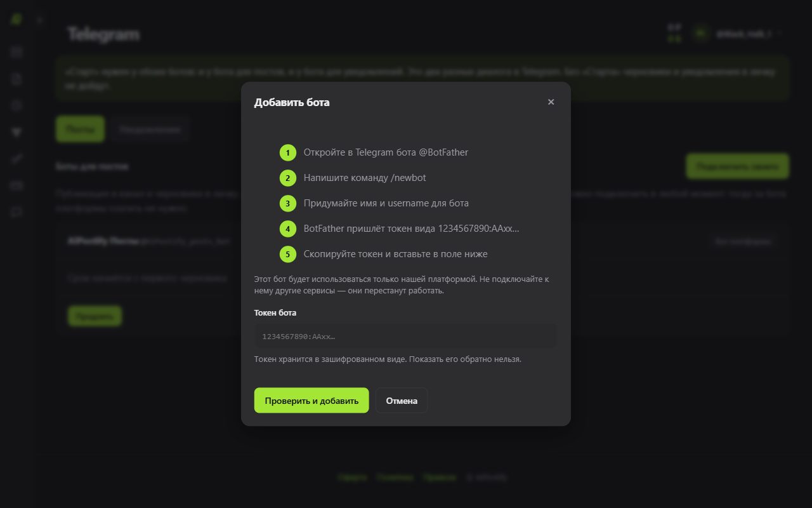Click the line "Напишите команду /newbot"
Image resolution: width=812 pixels, height=508 pixels.
(365, 178)
